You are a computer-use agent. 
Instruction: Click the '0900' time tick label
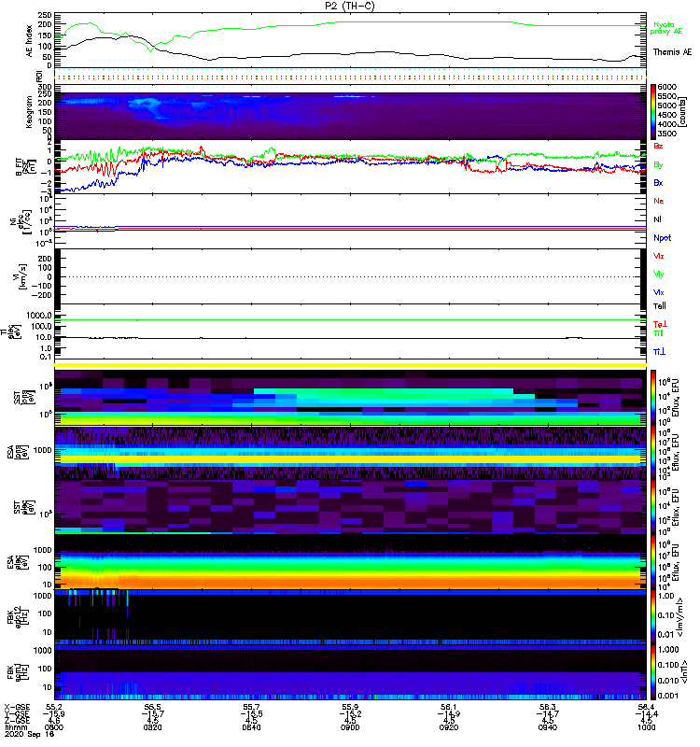(350, 727)
